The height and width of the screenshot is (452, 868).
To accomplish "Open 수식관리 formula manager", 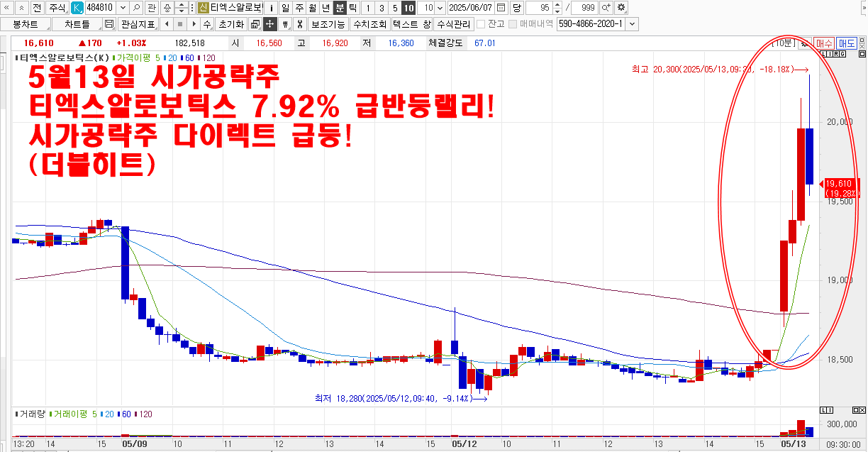I will coord(453,24).
